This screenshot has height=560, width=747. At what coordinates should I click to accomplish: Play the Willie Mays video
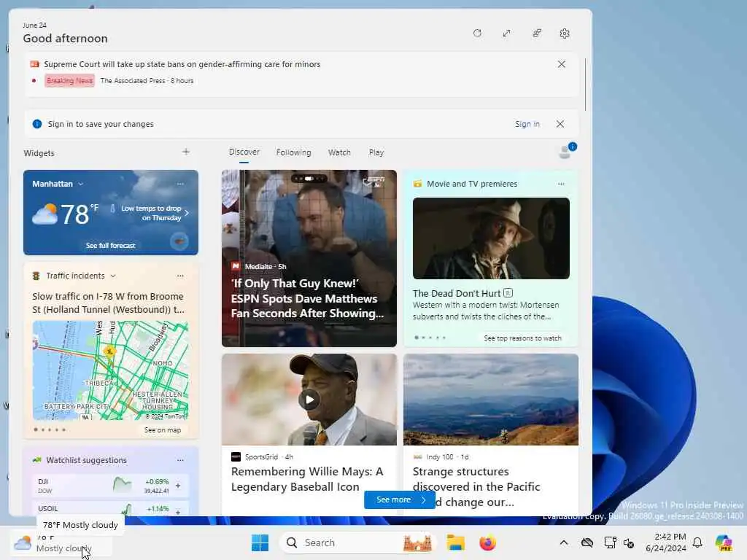point(309,400)
